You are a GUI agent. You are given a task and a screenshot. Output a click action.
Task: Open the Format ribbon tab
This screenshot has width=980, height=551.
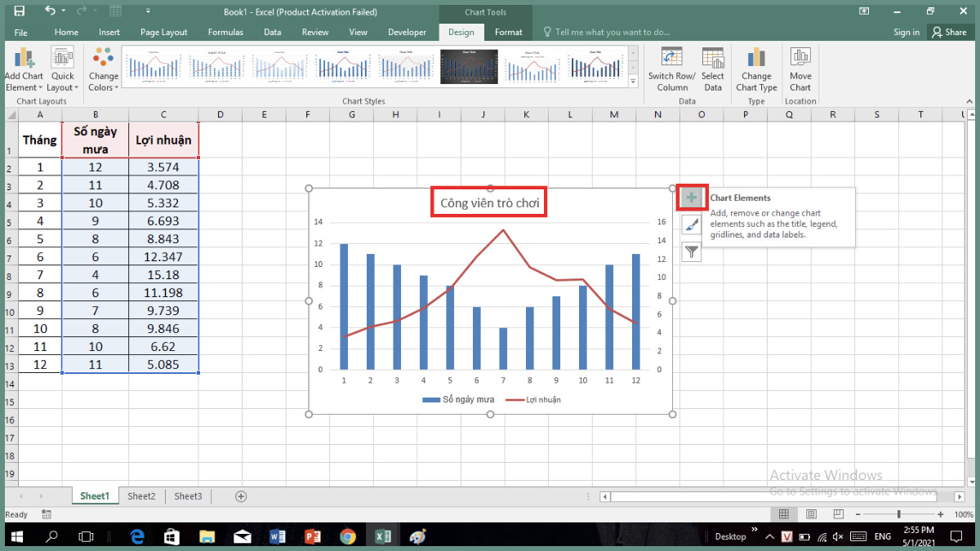point(508,33)
